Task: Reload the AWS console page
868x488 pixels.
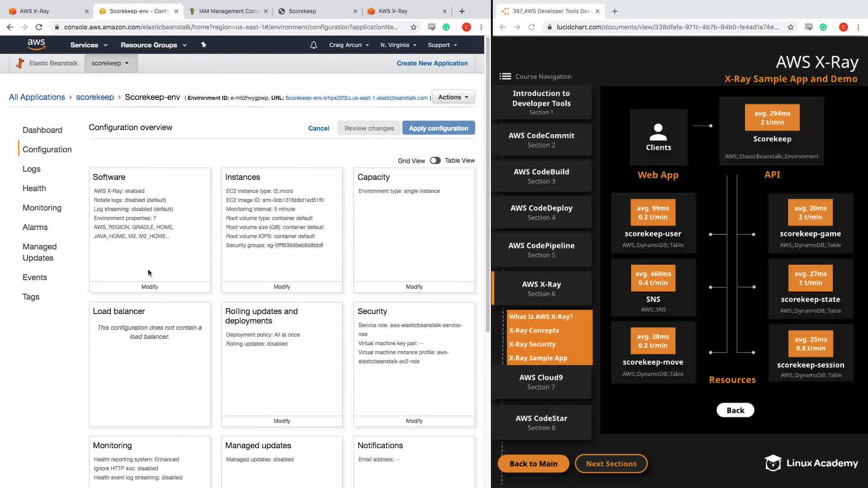Action: coord(39,27)
